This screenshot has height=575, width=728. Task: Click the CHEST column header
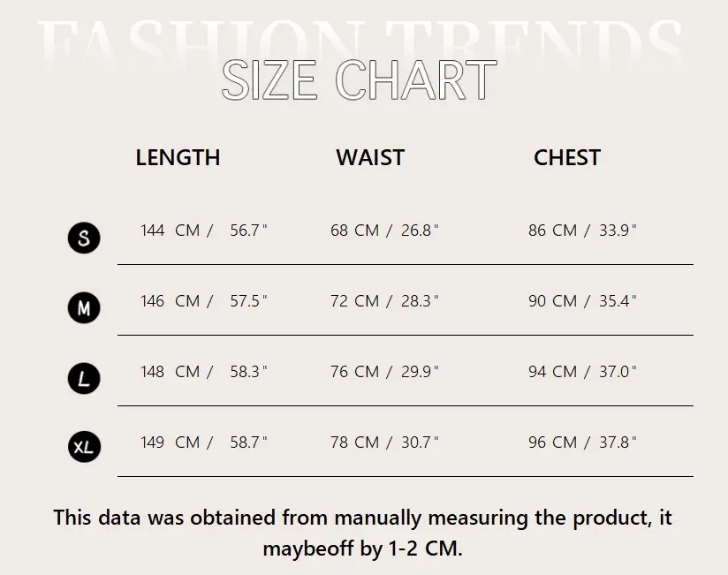click(x=567, y=158)
